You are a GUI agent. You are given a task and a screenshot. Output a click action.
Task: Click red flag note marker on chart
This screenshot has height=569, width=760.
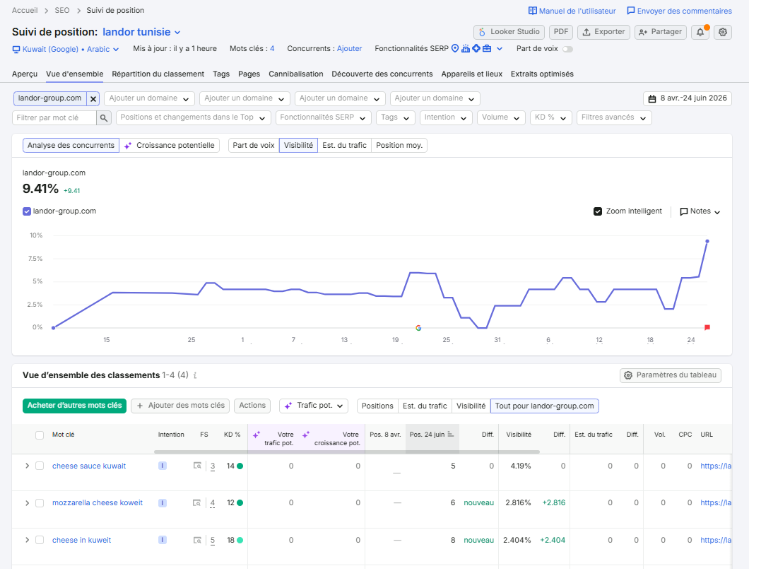(x=707, y=328)
